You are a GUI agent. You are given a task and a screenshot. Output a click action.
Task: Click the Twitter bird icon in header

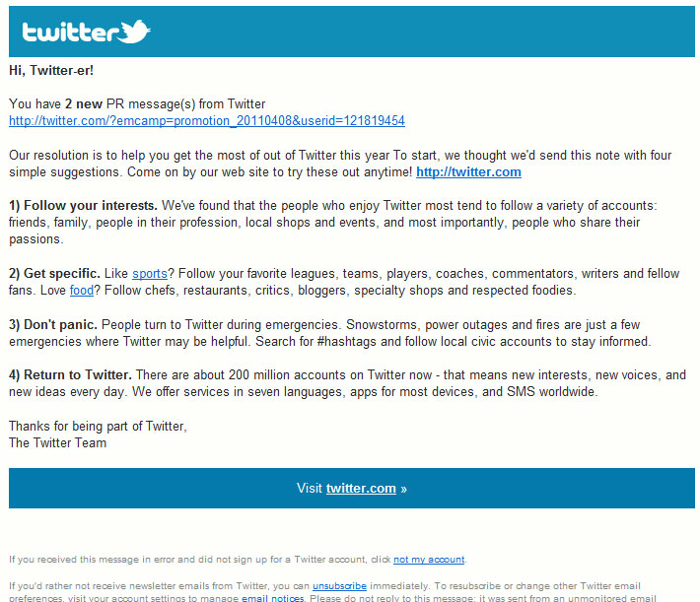coord(136,32)
